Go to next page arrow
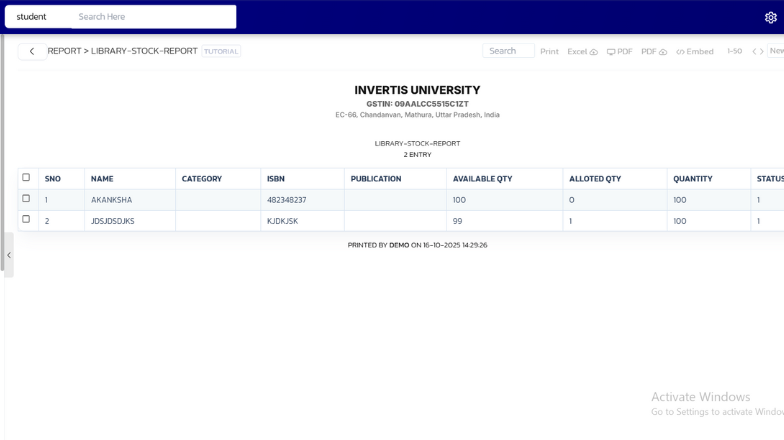Viewport: 784px width, 440px height. (x=762, y=51)
